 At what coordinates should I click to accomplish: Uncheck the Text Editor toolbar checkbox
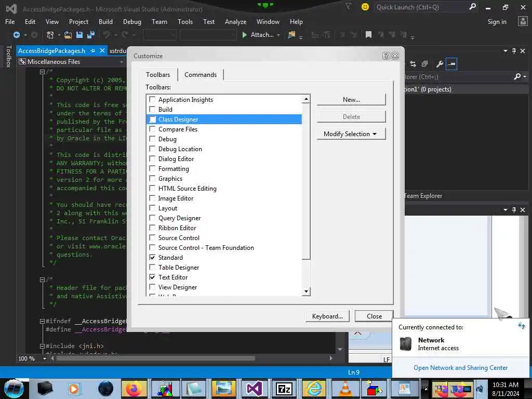tap(152, 277)
